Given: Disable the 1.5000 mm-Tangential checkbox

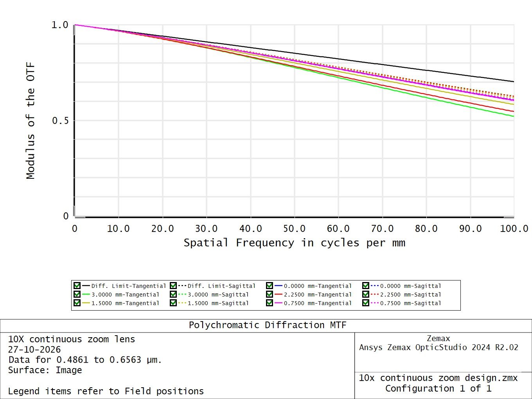Looking at the screenshot, I should click(x=77, y=303).
